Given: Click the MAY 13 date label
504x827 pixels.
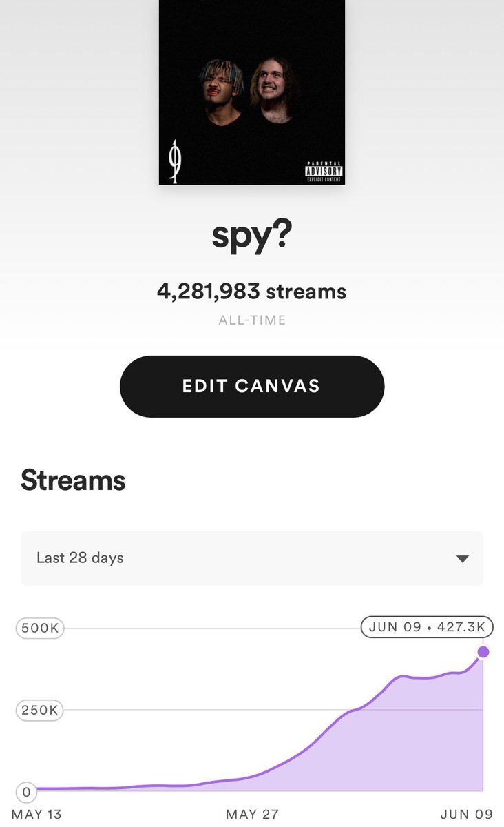Looking at the screenshot, I should coord(36,815).
